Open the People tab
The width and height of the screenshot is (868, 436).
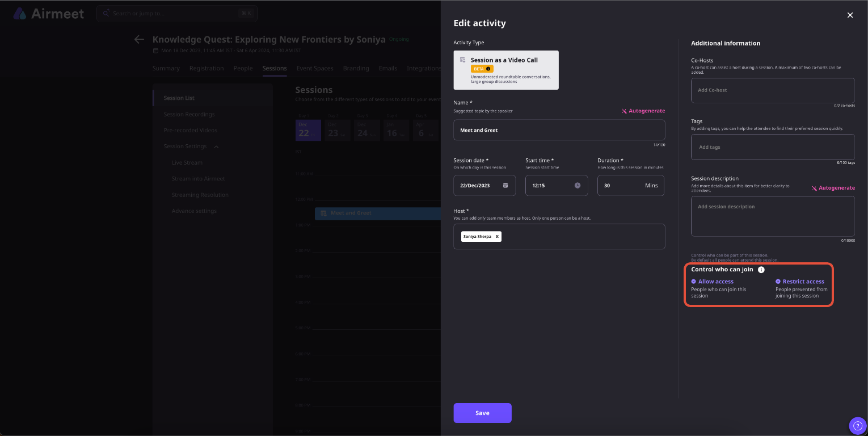click(243, 68)
